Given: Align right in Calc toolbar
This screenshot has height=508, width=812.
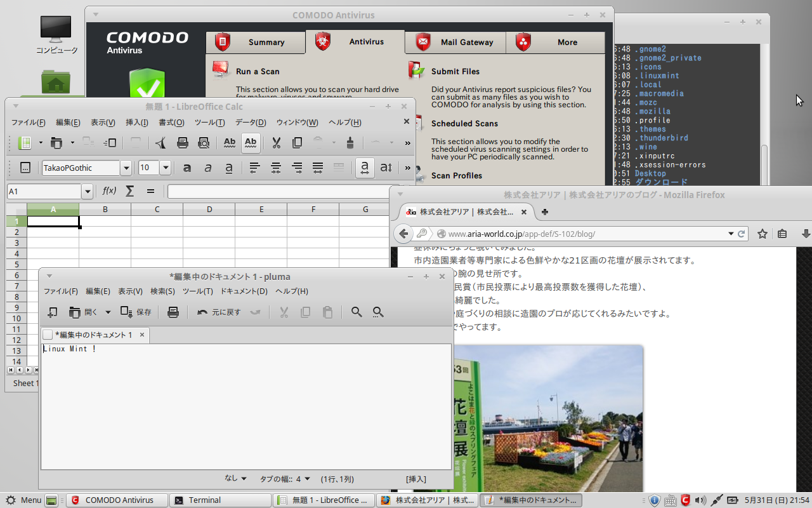Looking at the screenshot, I should pos(297,168).
